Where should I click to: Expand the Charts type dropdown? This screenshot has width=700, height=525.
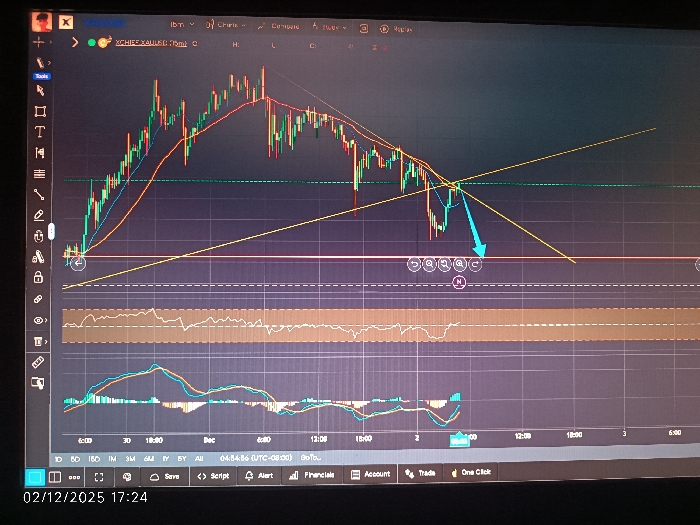click(x=226, y=25)
